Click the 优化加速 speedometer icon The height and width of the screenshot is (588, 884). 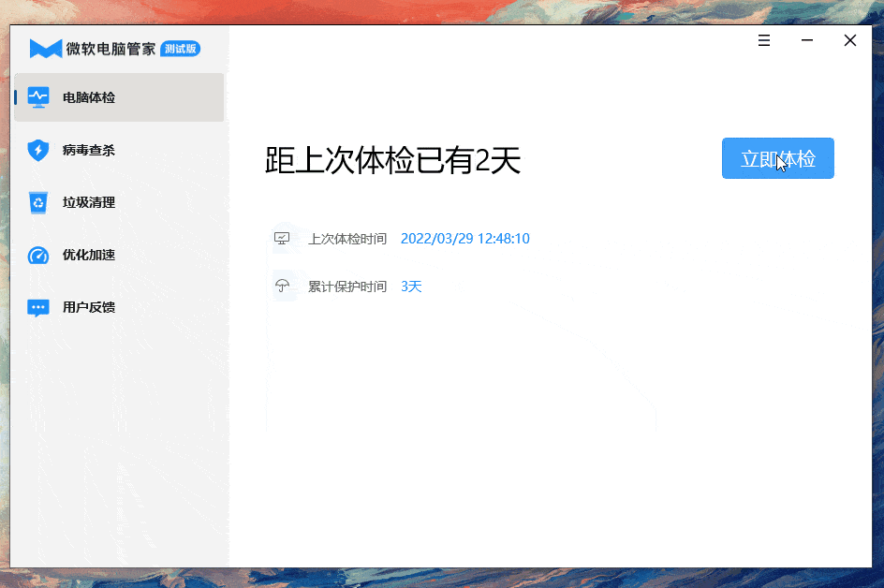(x=38, y=255)
